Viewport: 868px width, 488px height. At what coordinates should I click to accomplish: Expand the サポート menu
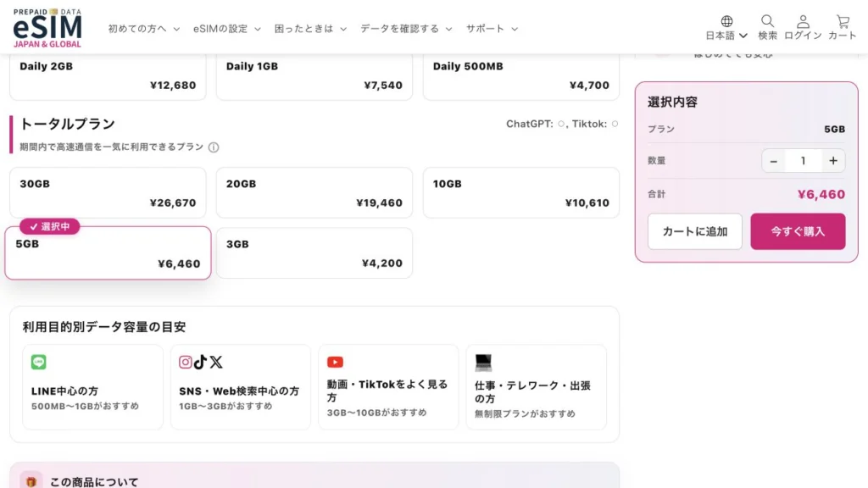point(492,29)
